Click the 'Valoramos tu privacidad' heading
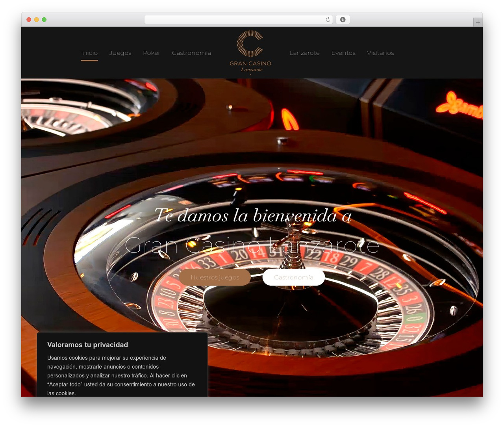504x427 pixels. pos(87,345)
